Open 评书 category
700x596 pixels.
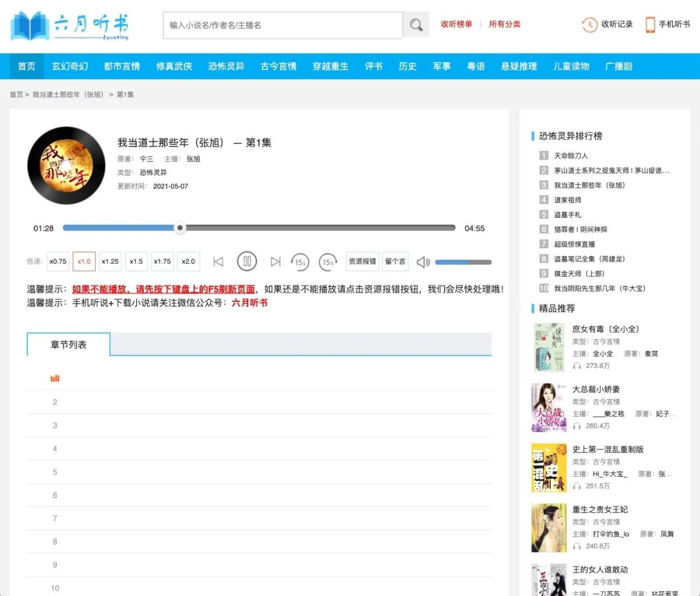pyautogui.click(x=374, y=67)
